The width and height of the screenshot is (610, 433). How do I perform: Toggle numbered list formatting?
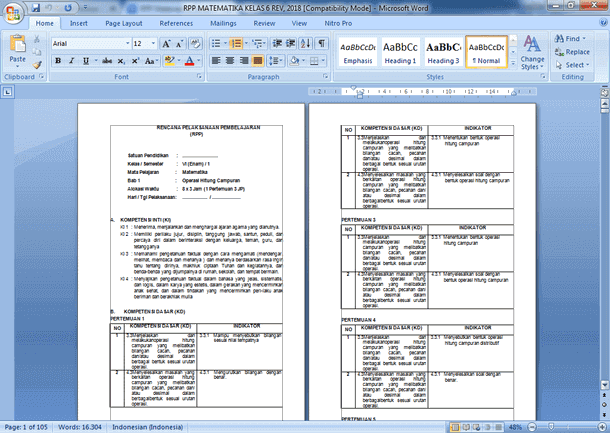point(236,44)
